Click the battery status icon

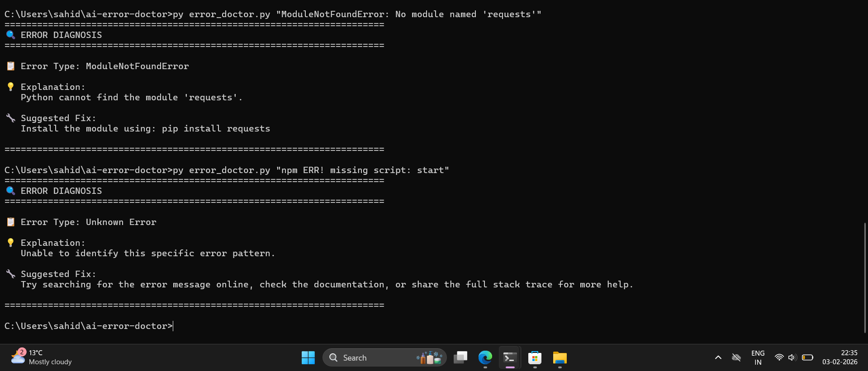pos(807,357)
